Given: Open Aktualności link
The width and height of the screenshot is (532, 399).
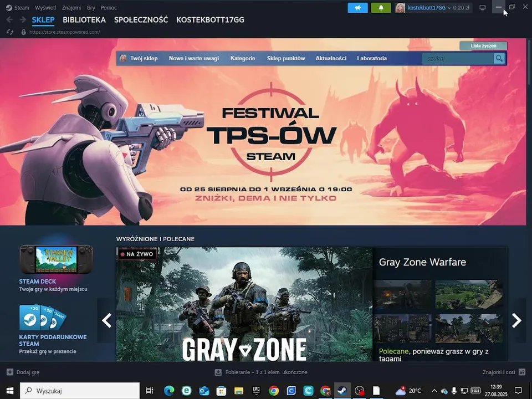Looking at the screenshot, I should [331, 58].
